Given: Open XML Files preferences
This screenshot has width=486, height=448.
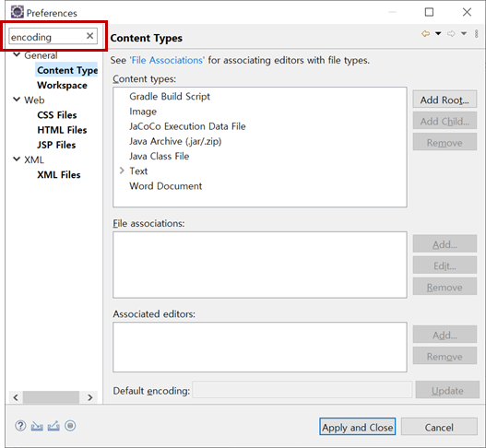Looking at the screenshot, I should tap(59, 175).
